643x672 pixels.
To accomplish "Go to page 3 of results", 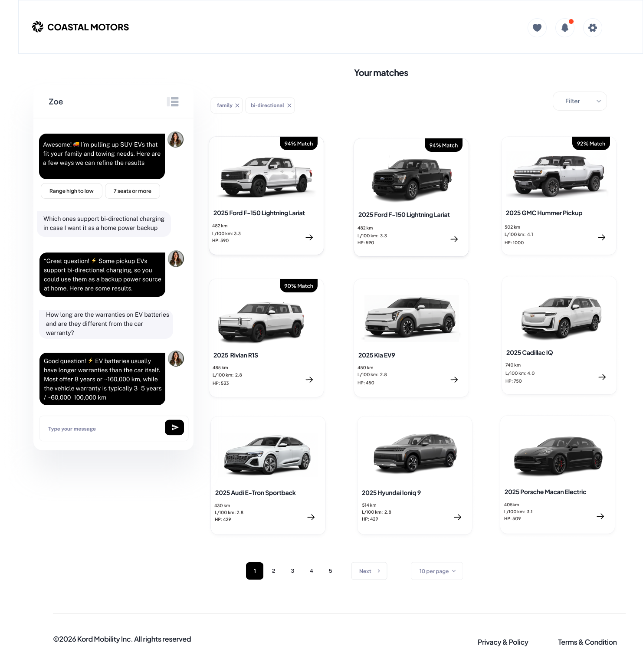I will point(292,571).
